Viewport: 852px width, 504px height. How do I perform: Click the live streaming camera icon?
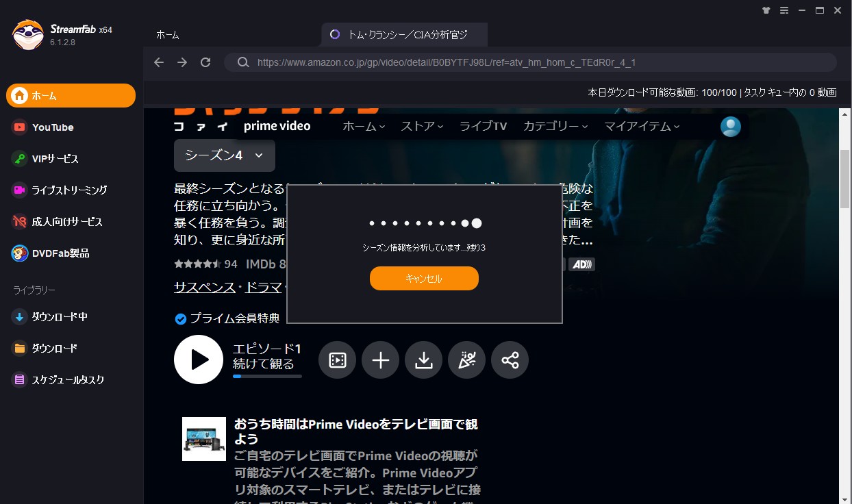(x=19, y=190)
